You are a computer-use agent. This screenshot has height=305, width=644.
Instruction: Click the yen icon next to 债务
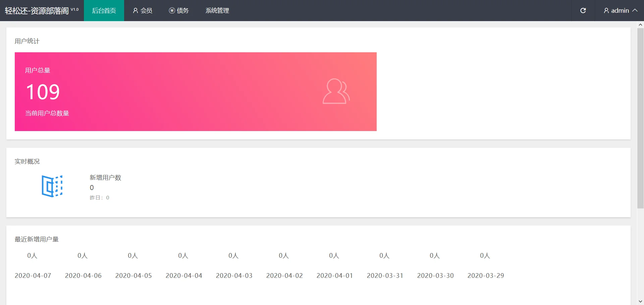click(x=172, y=11)
